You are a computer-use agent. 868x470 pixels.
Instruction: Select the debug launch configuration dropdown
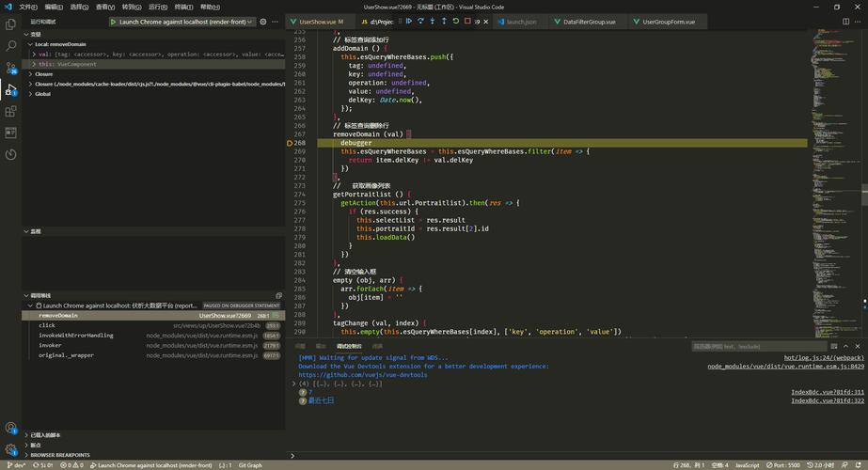185,22
